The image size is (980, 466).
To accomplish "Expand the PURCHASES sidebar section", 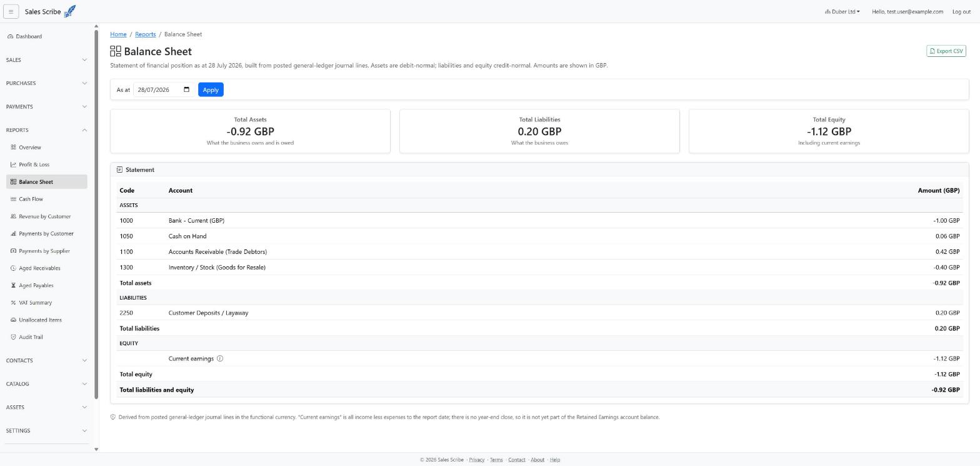I will point(46,83).
